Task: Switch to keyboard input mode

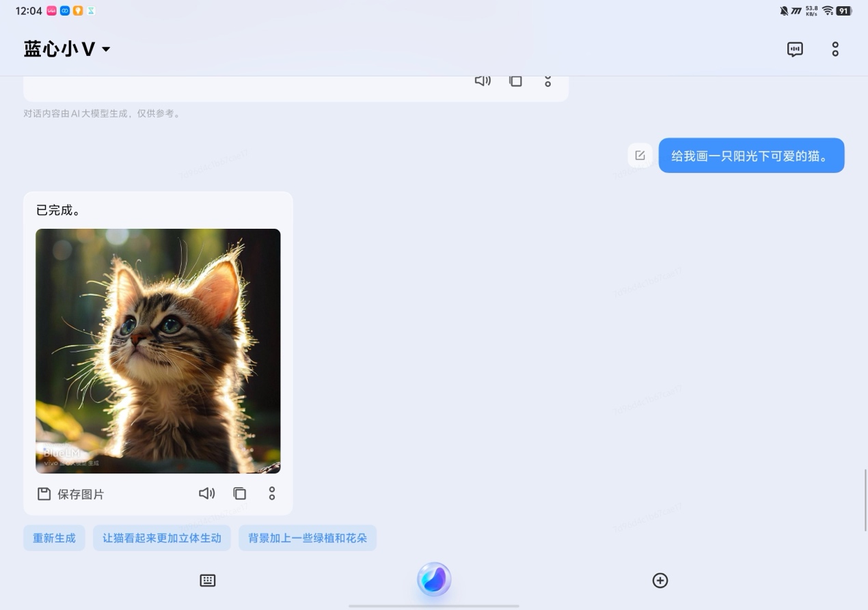Action: click(x=208, y=580)
